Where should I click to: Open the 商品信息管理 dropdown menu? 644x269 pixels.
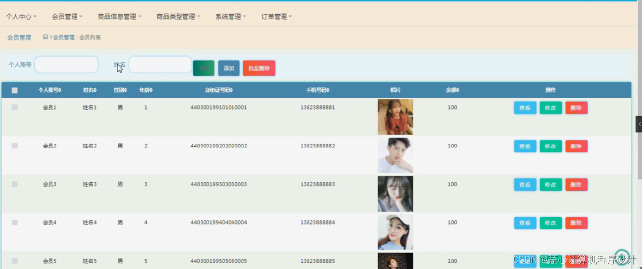pos(119,17)
